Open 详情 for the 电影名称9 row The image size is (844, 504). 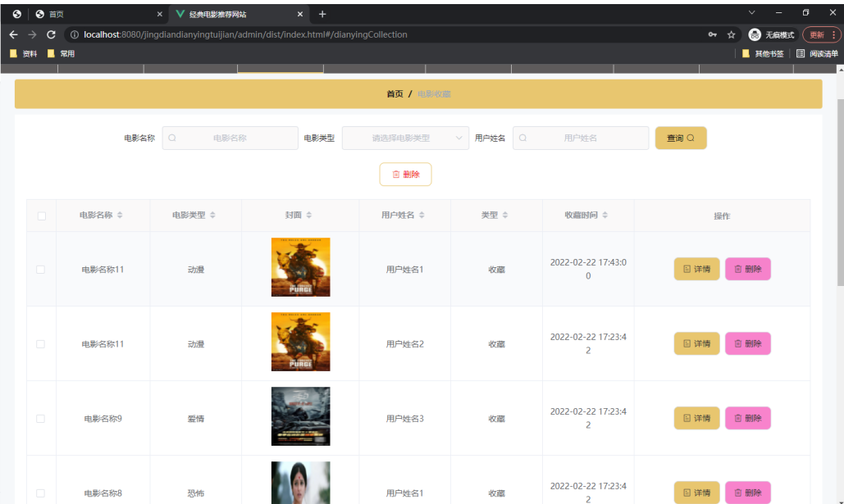(696, 418)
